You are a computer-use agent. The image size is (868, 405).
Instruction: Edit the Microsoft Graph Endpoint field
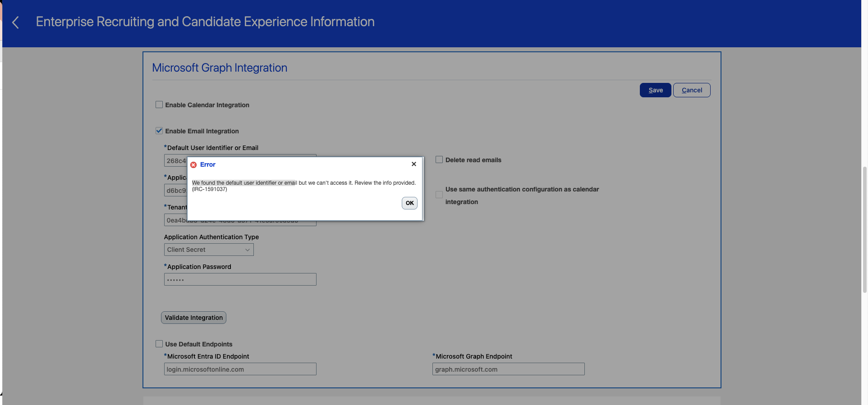tap(509, 369)
